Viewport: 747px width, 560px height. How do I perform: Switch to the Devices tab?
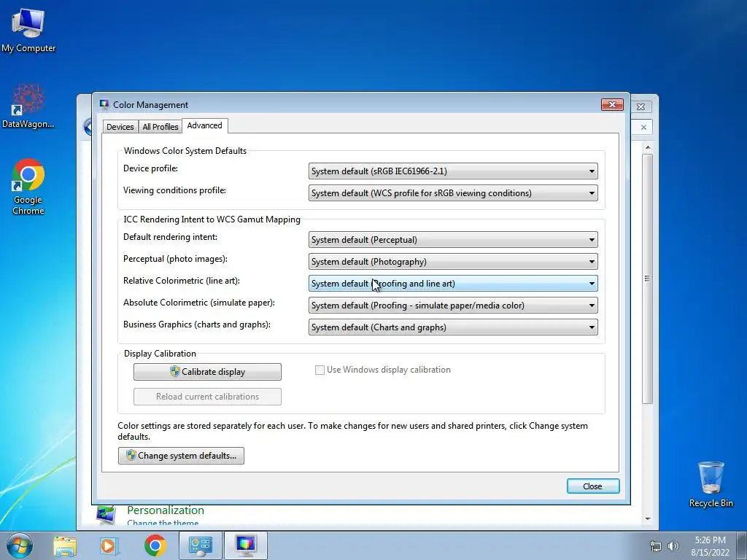(120, 127)
